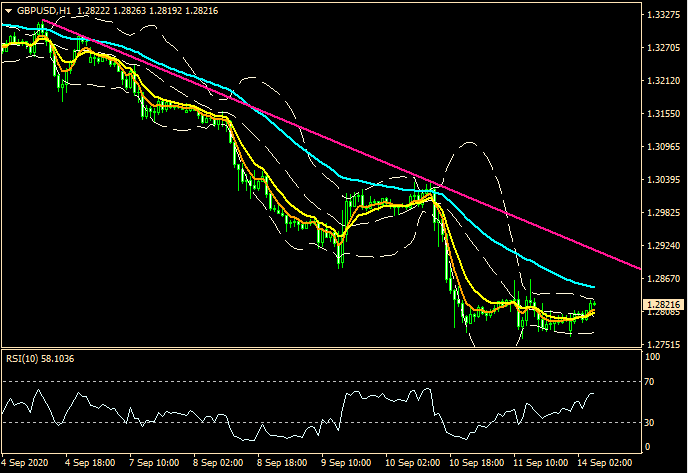Click the 4 Sep 2020 time label
689x473 pixels.
27,464
